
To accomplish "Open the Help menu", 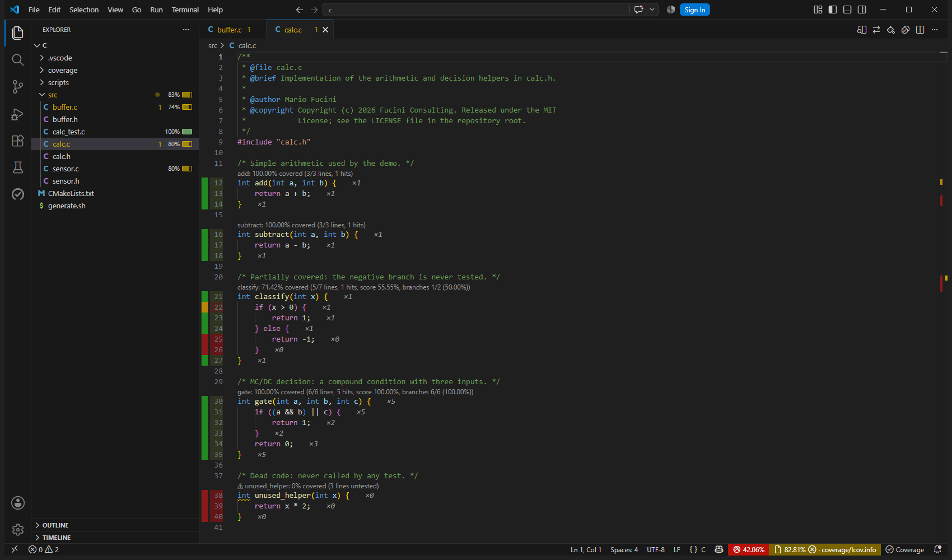I will click(216, 10).
